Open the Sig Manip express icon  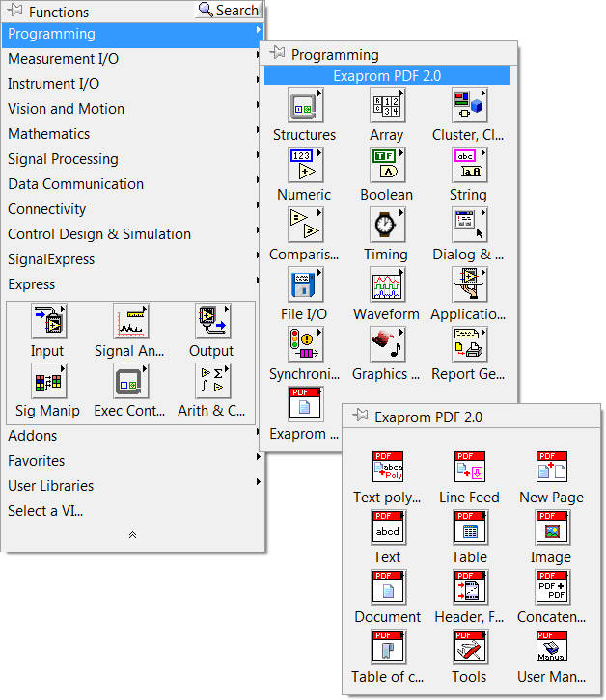point(48,381)
